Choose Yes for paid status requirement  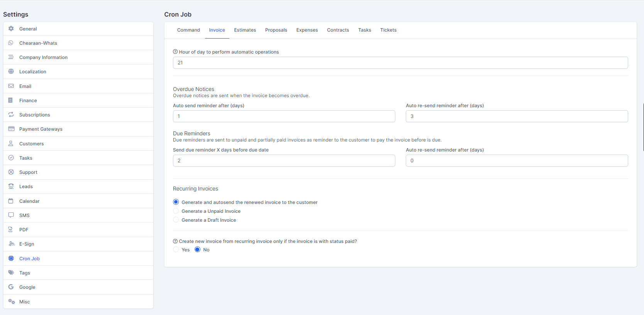[x=176, y=249]
